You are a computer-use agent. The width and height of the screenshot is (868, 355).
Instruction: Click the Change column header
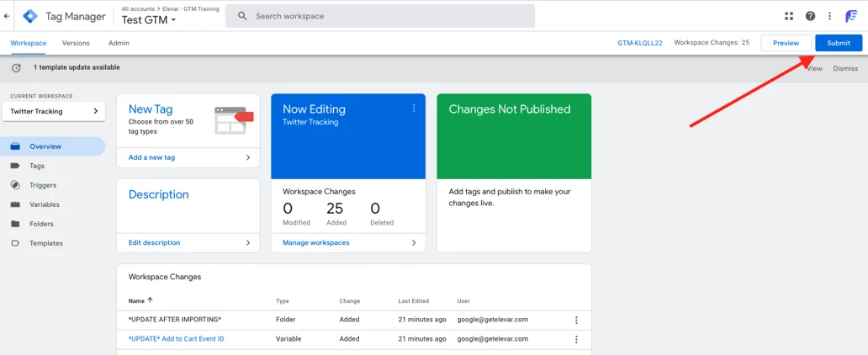pos(350,301)
